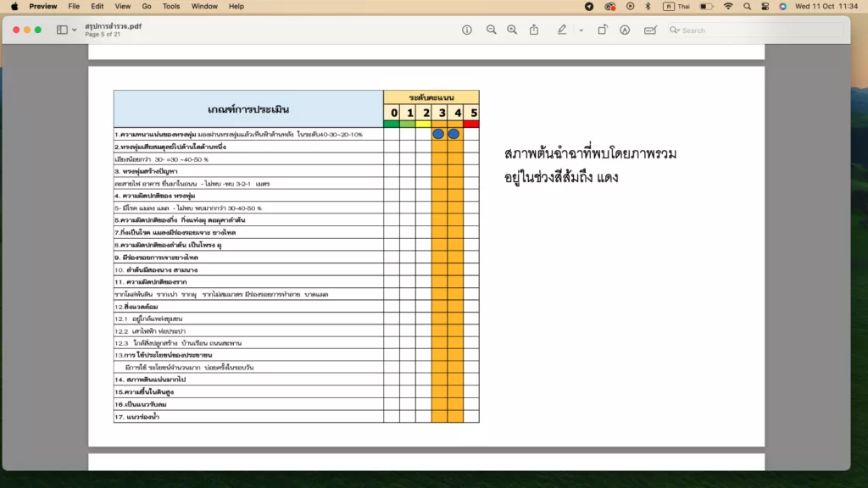868x488 pixels.
Task: Rotate the page using toolbar icon
Action: (x=602, y=30)
